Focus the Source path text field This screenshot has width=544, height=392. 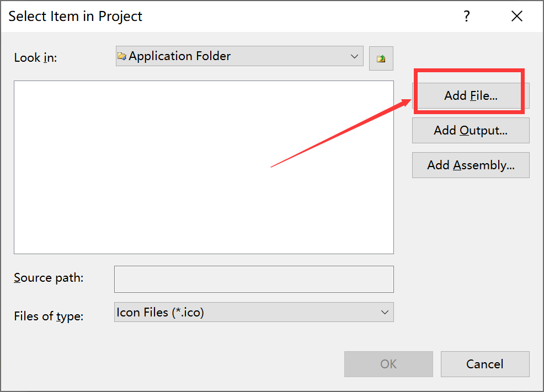pos(254,279)
